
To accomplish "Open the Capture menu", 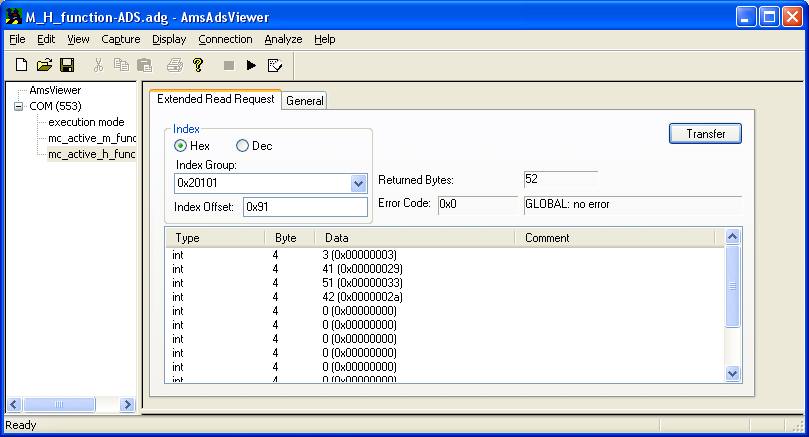I will point(121,39).
